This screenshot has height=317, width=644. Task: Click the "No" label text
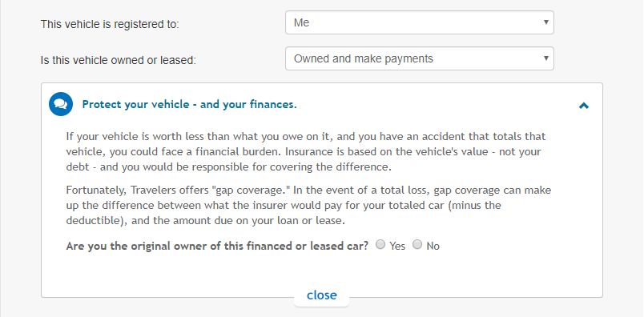pyautogui.click(x=433, y=246)
